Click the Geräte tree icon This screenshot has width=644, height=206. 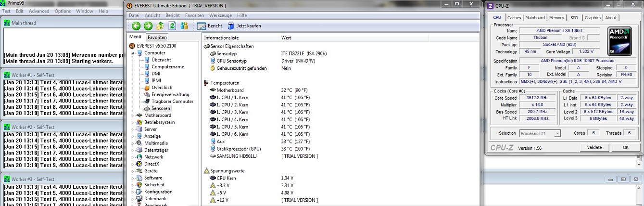tap(139, 171)
